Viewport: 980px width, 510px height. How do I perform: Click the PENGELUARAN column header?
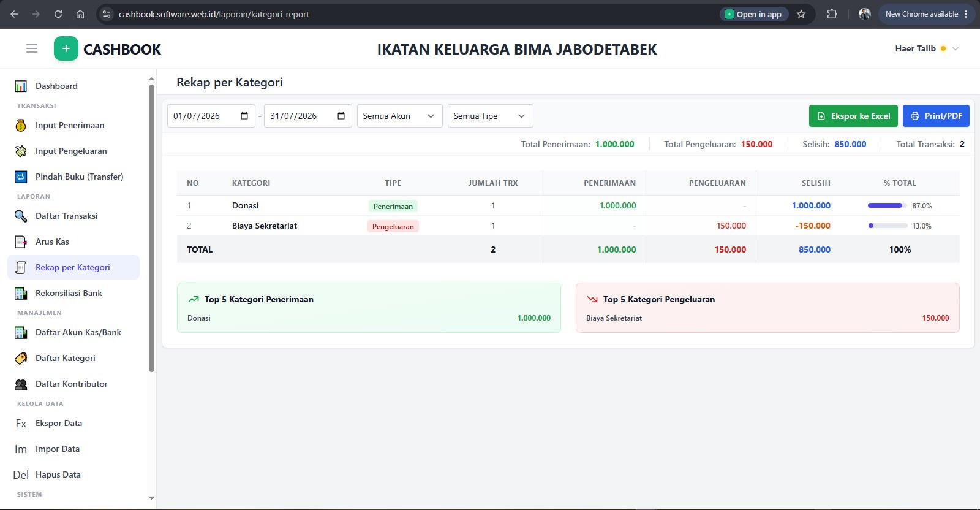point(717,183)
